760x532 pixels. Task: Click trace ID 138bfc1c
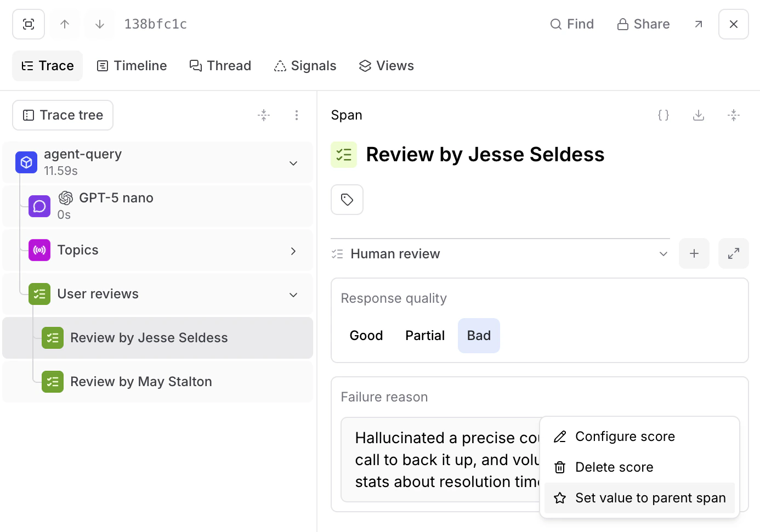click(x=155, y=24)
